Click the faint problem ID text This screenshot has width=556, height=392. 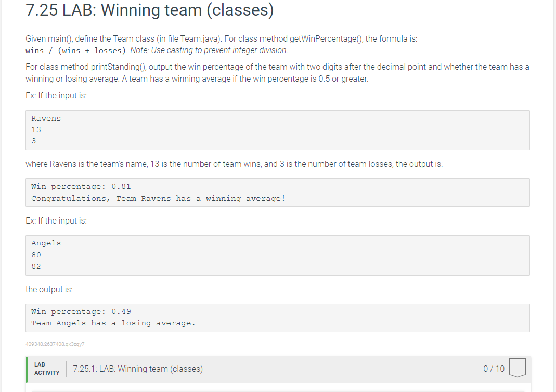pyautogui.click(x=55, y=344)
